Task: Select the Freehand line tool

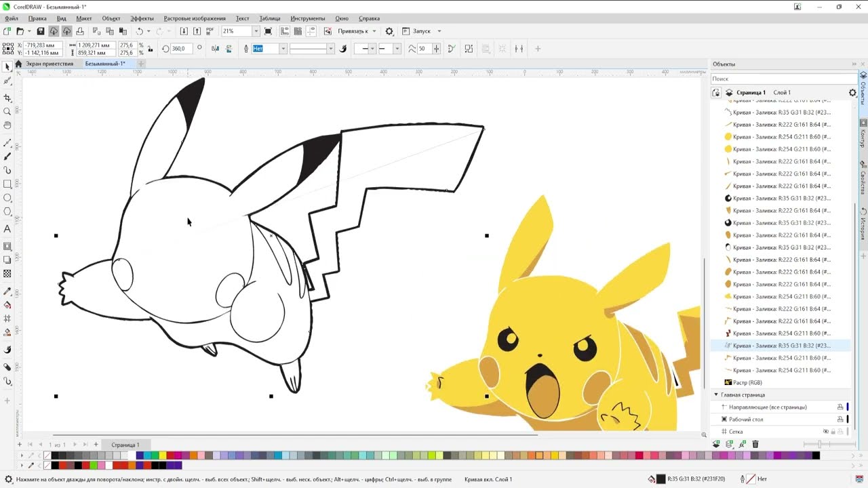Action: 7,142
